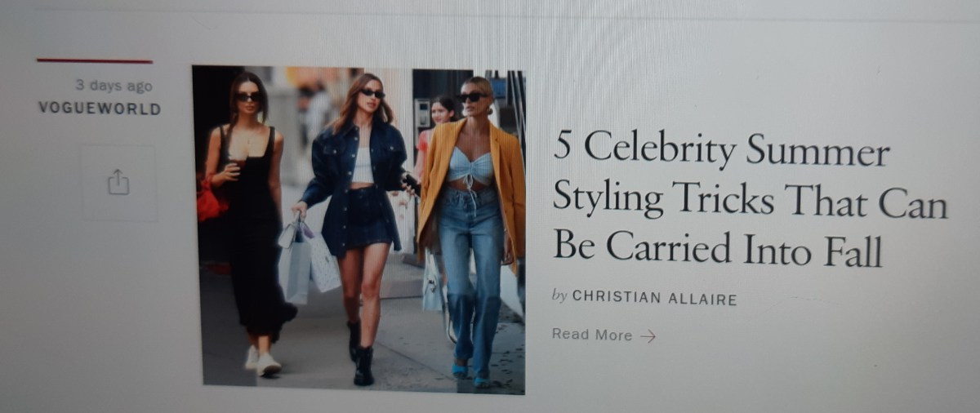This screenshot has height=413, width=980.
Task: Click the word 'by' before the author name
Action: pyautogui.click(x=559, y=295)
